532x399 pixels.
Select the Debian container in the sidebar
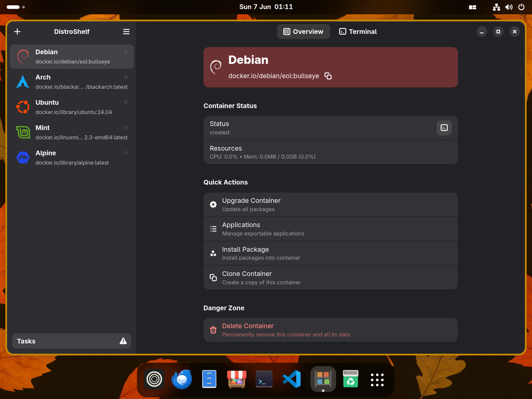pyautogui.click(x=72, y=57)
